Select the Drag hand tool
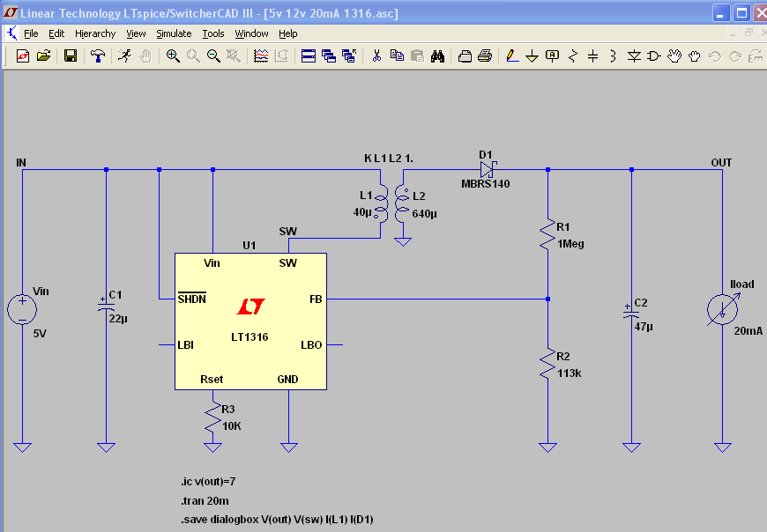 tap(695, 56)
